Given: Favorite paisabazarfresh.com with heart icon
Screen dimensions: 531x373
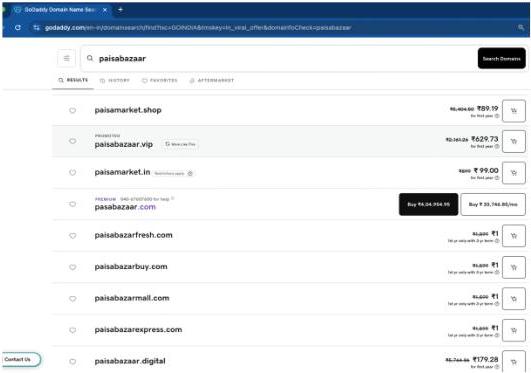Looking at the screenshot, I should coord(72,235).
